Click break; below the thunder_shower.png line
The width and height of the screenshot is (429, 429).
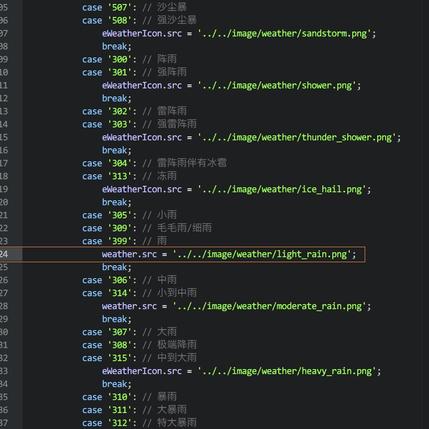coord(117,150)
